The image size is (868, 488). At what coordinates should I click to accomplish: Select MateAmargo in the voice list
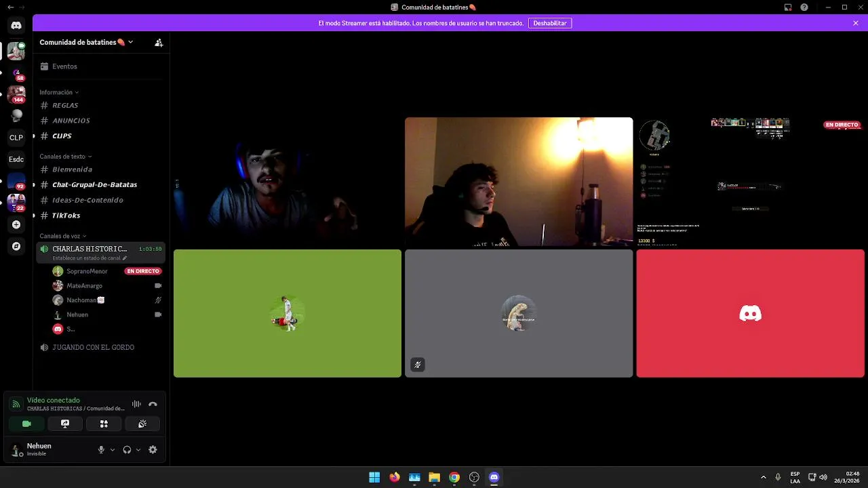coord(107,286)
